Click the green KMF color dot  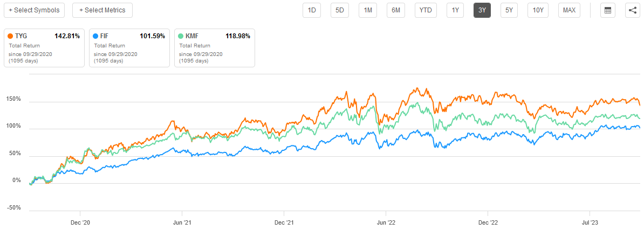(181, 36)
